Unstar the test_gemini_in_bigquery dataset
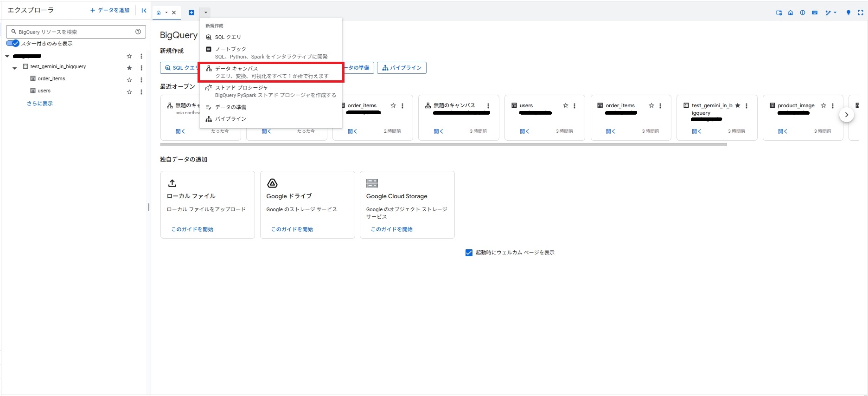Viewport: 868px width, 396px height. click(129, 68)
